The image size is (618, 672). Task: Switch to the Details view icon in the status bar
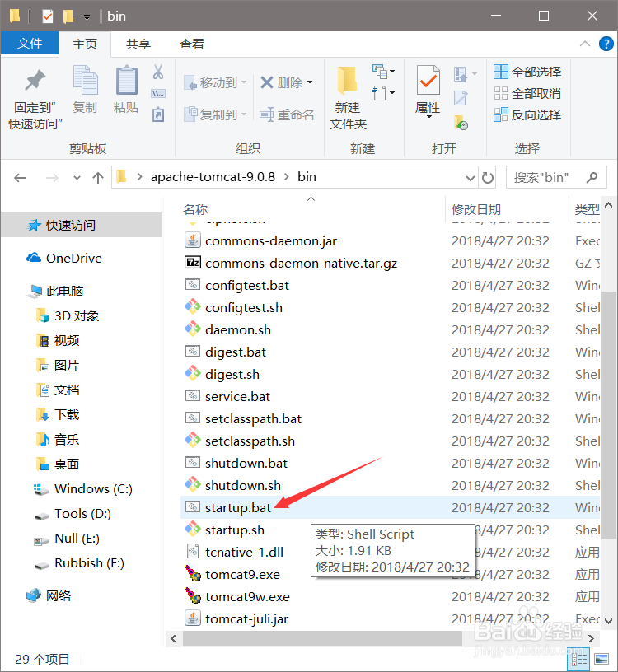click(x=579, y=659)
